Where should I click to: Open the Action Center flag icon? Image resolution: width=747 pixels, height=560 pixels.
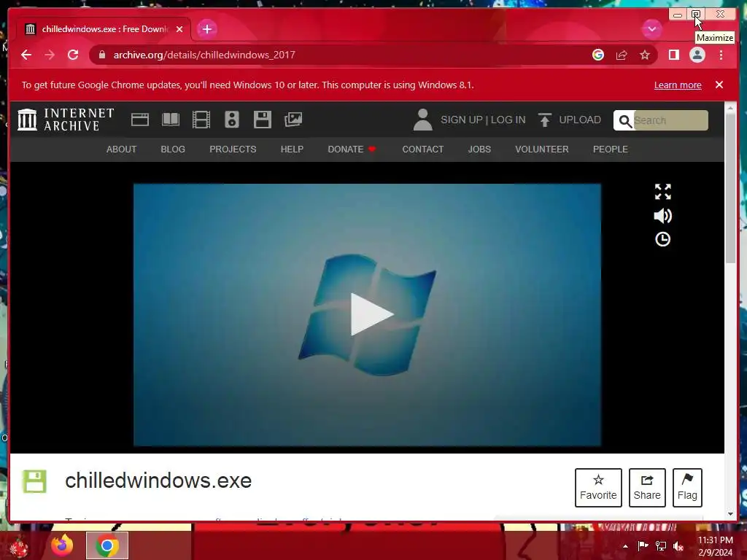[x=643, y=546]
